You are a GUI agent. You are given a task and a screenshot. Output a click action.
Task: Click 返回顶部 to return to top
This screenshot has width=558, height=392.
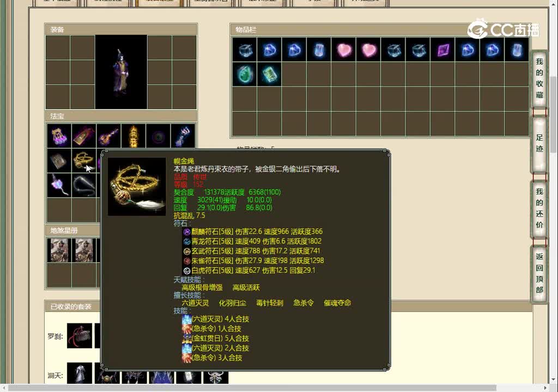coord(539,273)
